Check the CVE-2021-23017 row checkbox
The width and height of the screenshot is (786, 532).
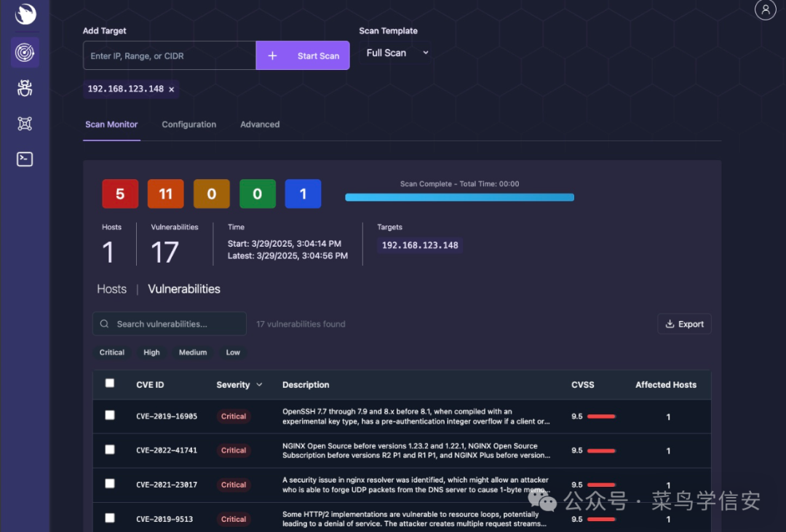tap(110, 483)
